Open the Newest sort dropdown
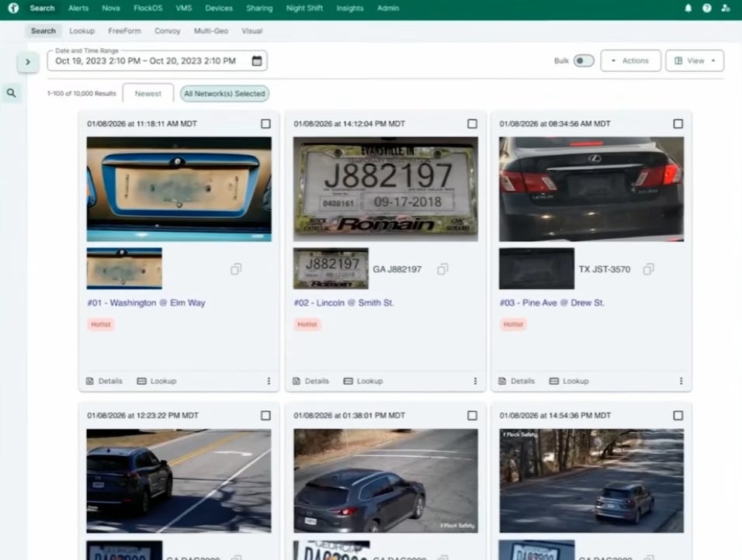 pyautogui.click(x=148, y=94)
